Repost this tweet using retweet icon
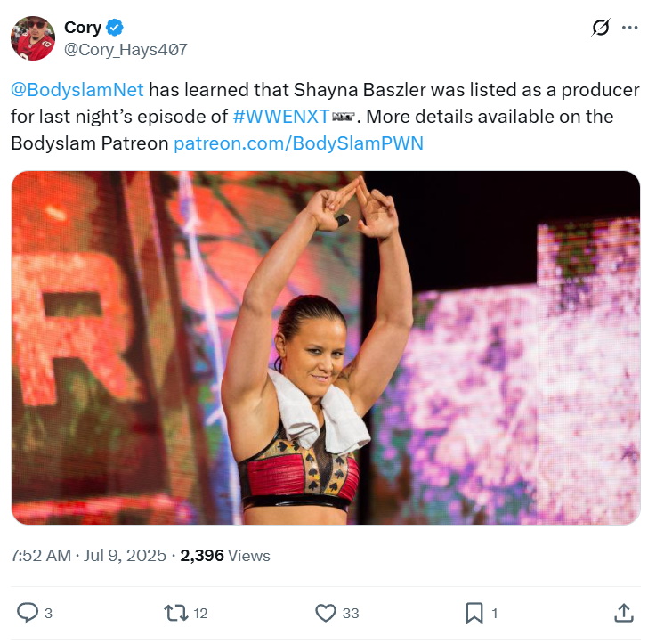Image resolution: width=656 pixels, height=644 pixels. pos(175,613)
